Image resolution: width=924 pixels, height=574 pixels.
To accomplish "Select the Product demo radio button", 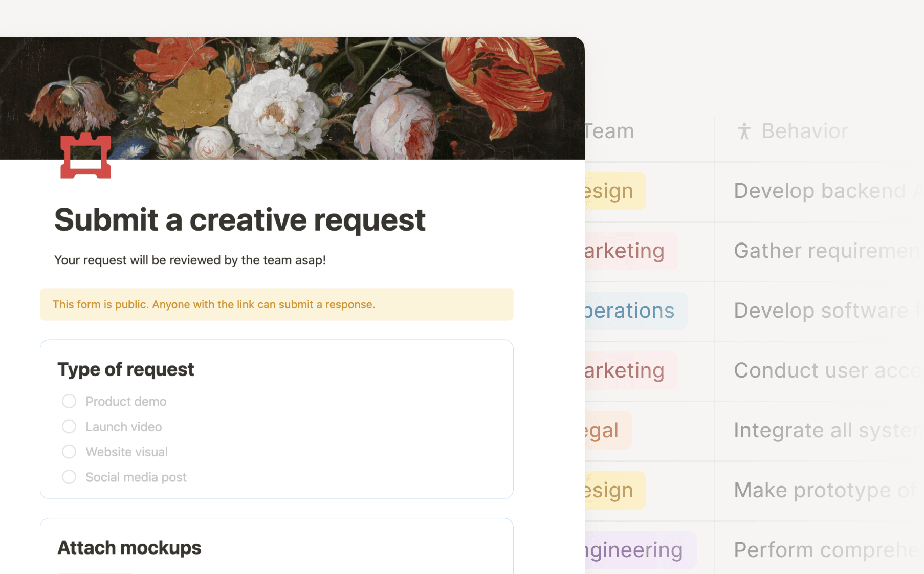I will click(69, 401).
